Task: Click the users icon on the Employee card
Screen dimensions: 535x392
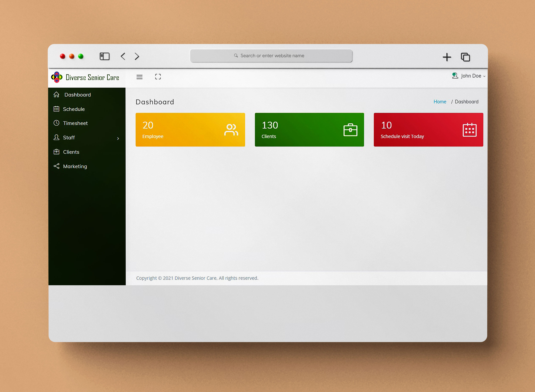Action: point(231,130)
